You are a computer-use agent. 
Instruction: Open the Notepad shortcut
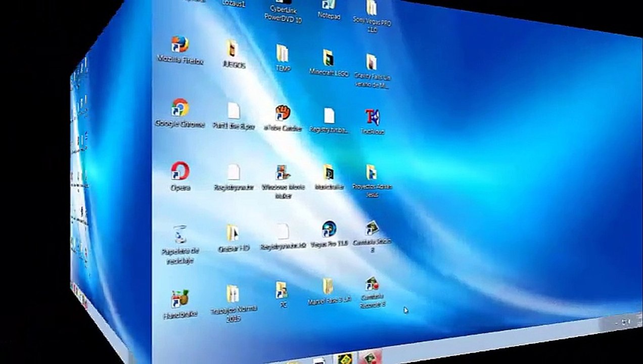(329, 5)
